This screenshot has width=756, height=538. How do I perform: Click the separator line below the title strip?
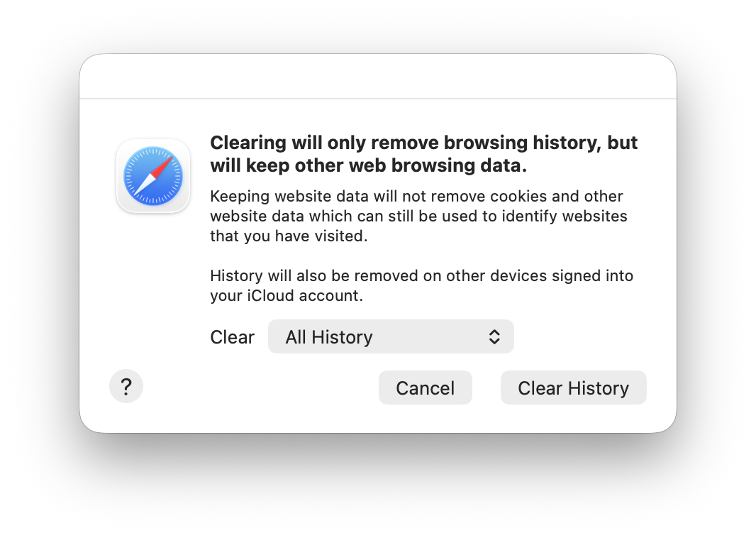click(x=377, y=99)
